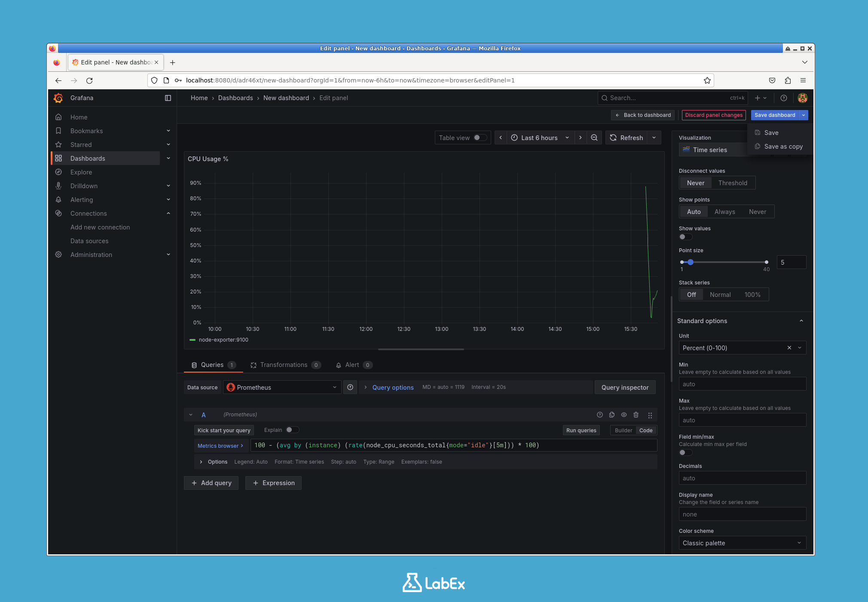
Task: Expand the query Options section
Action: coord(214,461)
